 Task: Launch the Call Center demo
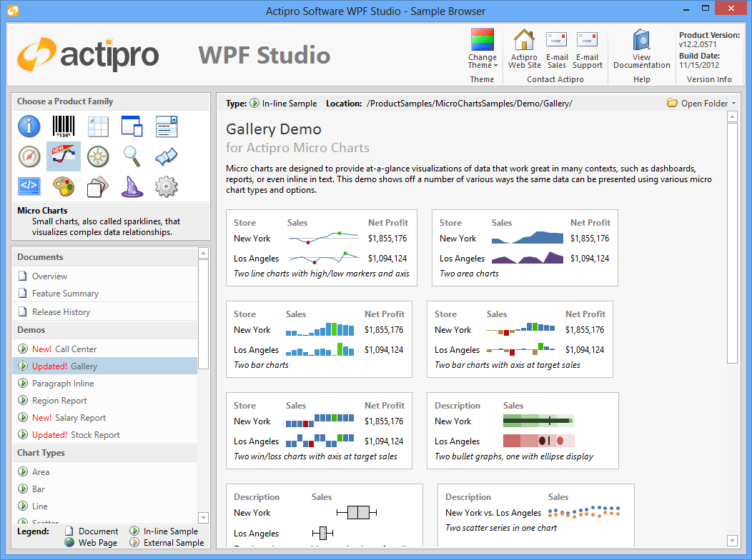click(104, 349)
